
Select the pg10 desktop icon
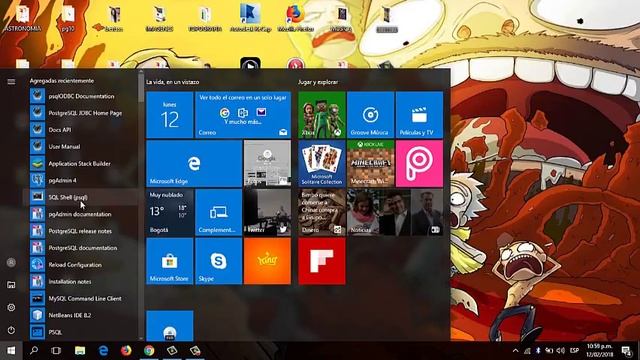tap(68, 18)
